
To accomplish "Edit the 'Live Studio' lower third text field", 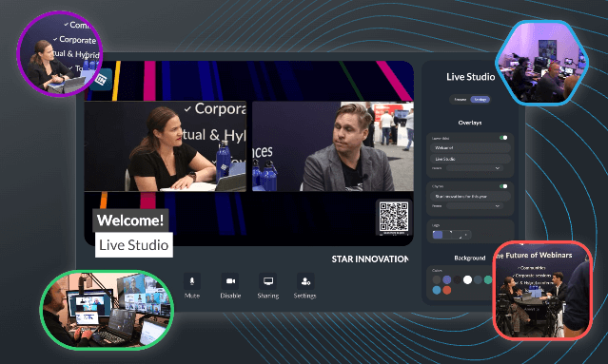I will click(470, 159).
